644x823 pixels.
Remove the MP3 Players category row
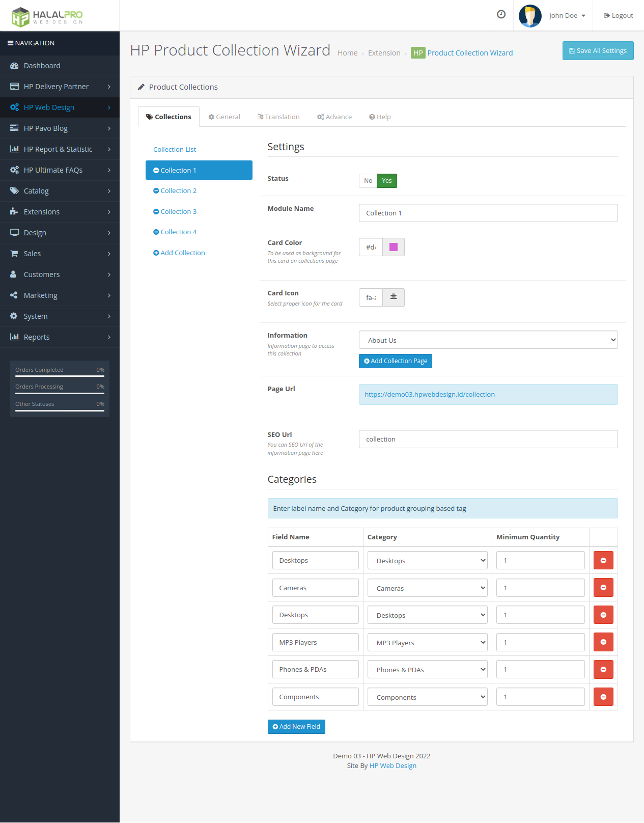pyautogui.click(x=603, y=642)
